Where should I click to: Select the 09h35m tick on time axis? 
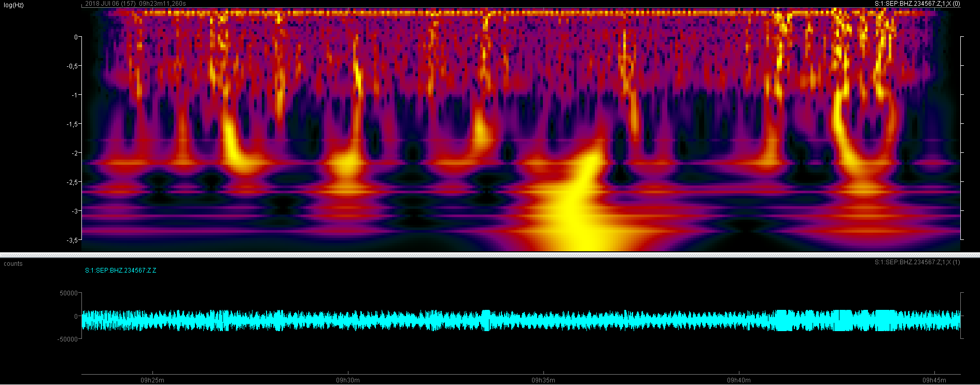pos(543,380)
